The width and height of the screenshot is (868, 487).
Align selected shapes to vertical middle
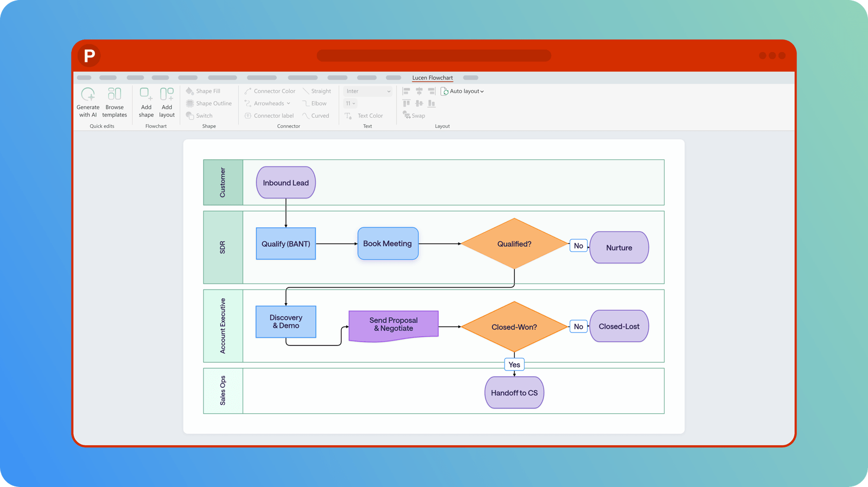419,103
